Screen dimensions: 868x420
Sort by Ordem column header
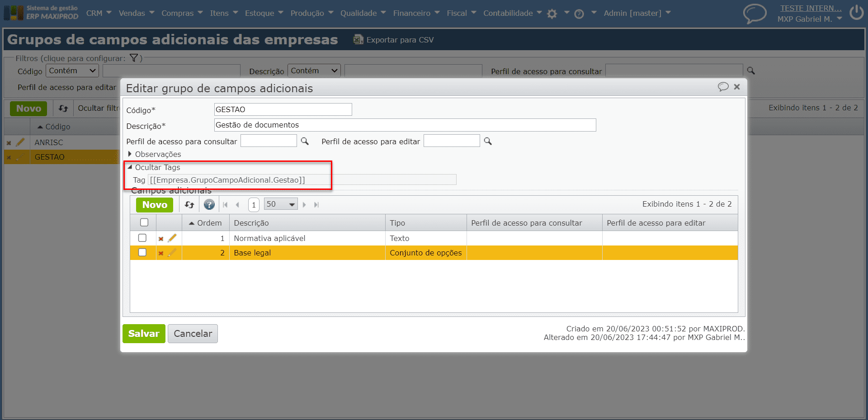click(x=205, y=223)
